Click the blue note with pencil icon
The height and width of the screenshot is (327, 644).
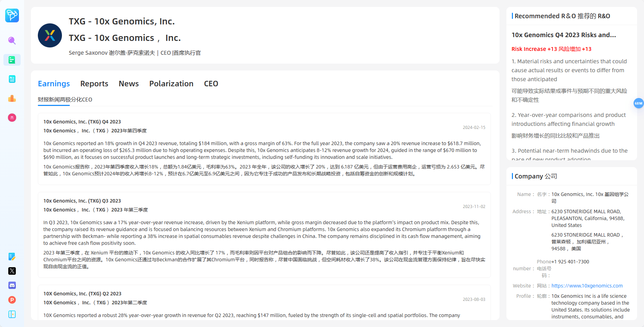pos(12,257)
